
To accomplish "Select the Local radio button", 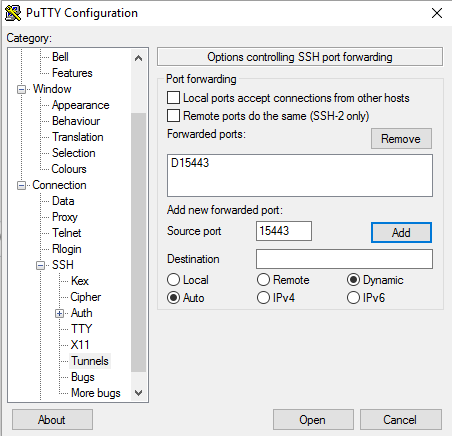I will (x=173, y=280).
